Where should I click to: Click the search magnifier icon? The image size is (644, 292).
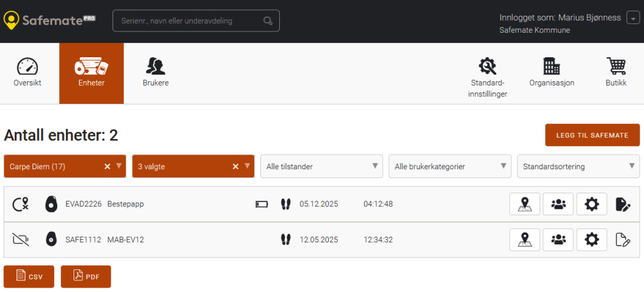(x=268, y=21)
